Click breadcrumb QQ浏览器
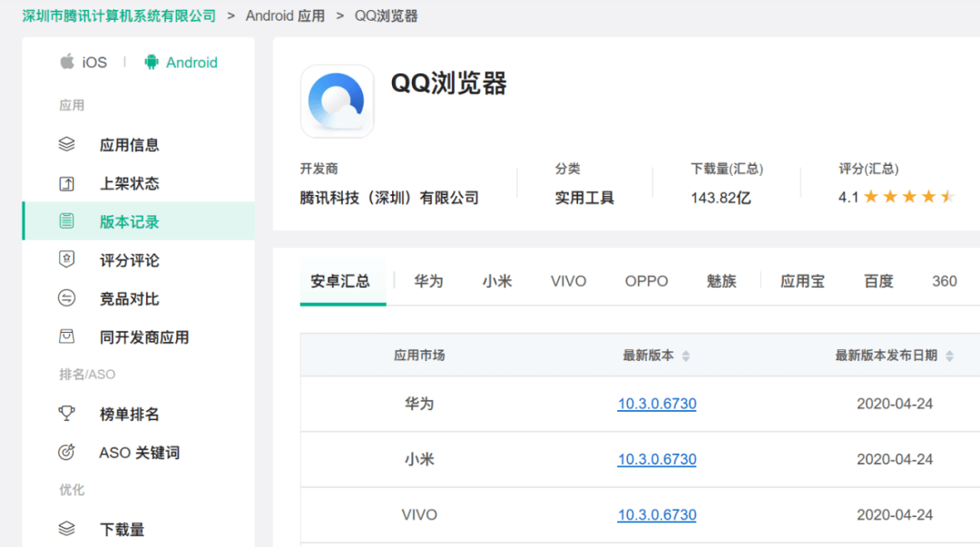The width and height of the screenshot is (980, 547). [387, 15]
